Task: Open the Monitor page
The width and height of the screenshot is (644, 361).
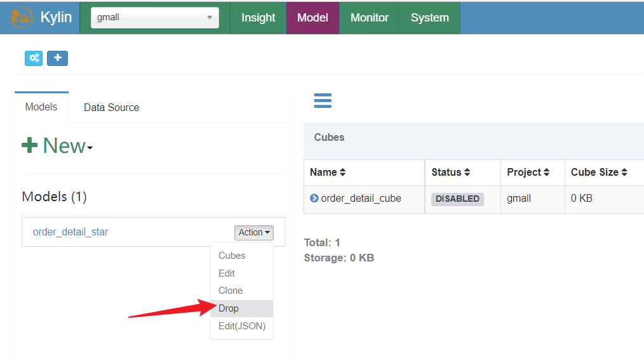Action: (x=369, y=18)
